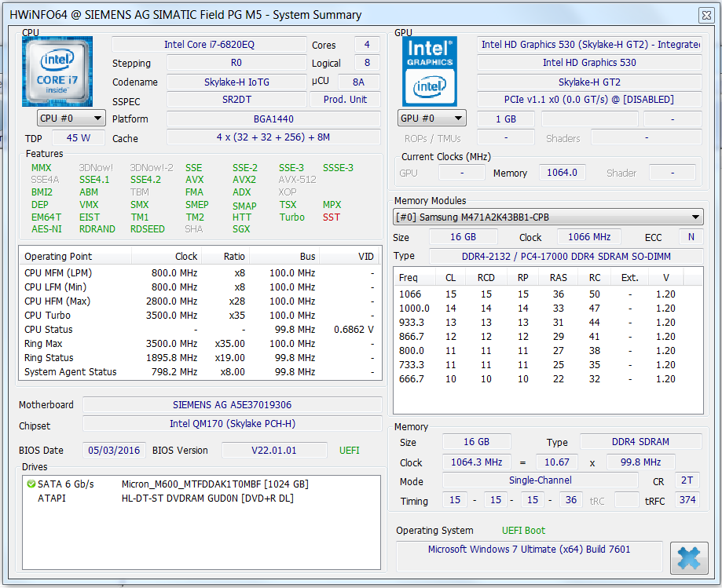
Task: Click the Codename field Skylake-H IoTG
Action: coord(236,82)
